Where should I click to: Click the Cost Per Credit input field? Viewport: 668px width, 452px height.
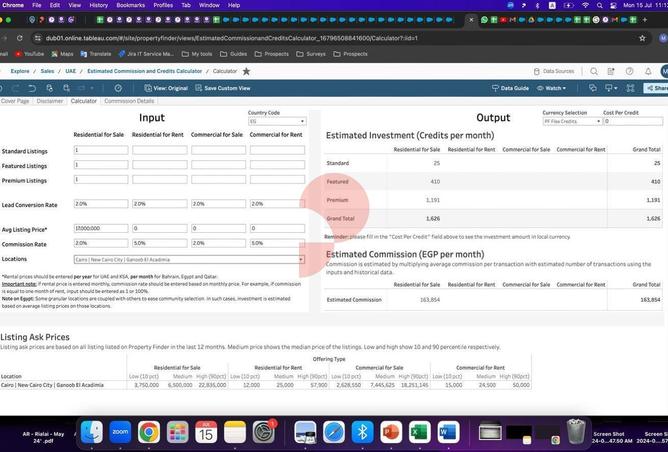[x=633, y=121]
